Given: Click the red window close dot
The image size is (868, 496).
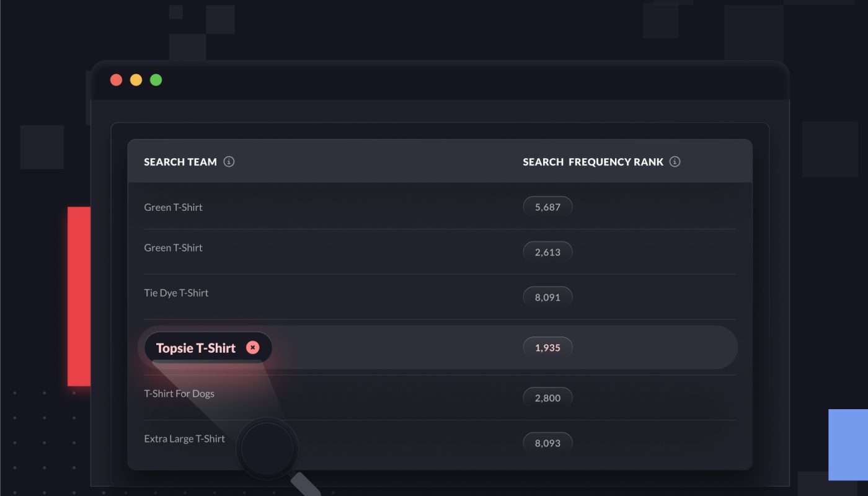Looking at the screenshot, I should pos(116,80).
